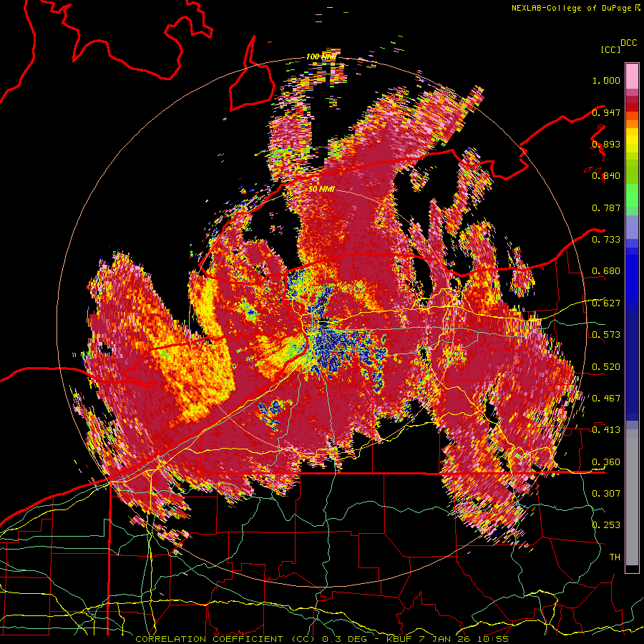Pick the dark blue segment of the color bar
644x644 pixels.
[x=632, y=366]
